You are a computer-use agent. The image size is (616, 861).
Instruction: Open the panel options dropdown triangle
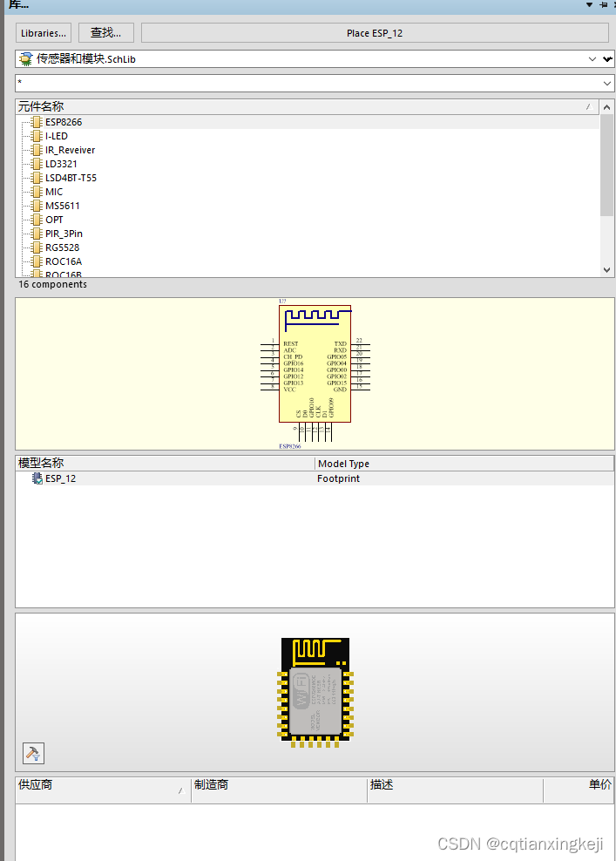(589, 4)
